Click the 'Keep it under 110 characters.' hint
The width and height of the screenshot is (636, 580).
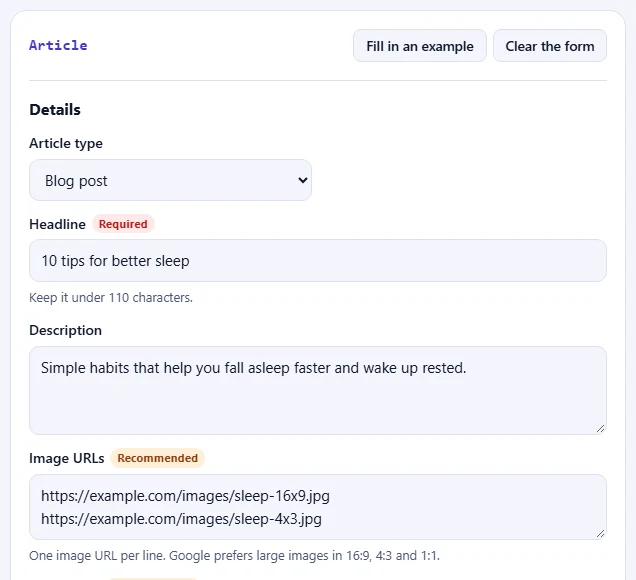[x=111, y=297]
